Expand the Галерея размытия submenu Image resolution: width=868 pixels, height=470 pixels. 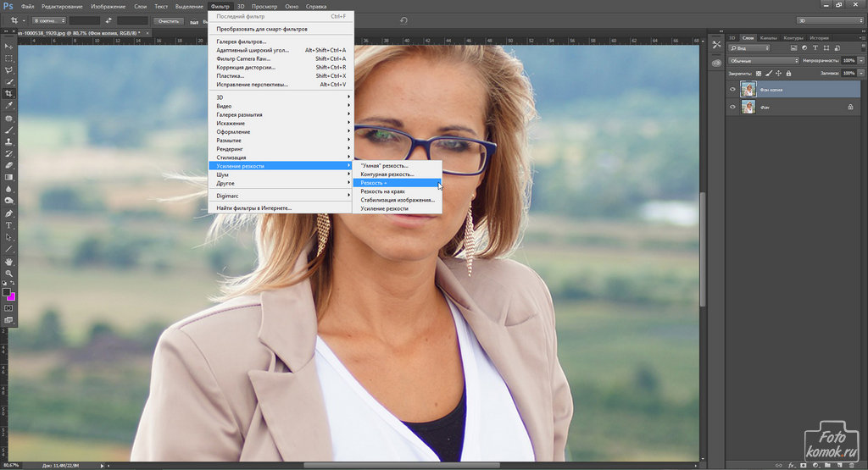[x=280, y=114]
